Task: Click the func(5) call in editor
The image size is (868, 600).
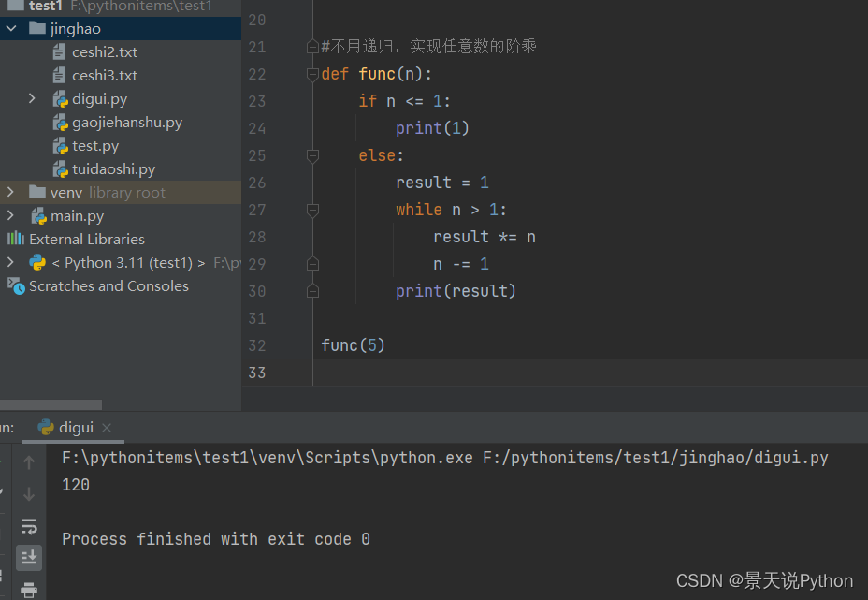Action: click(x=353, y=345)
